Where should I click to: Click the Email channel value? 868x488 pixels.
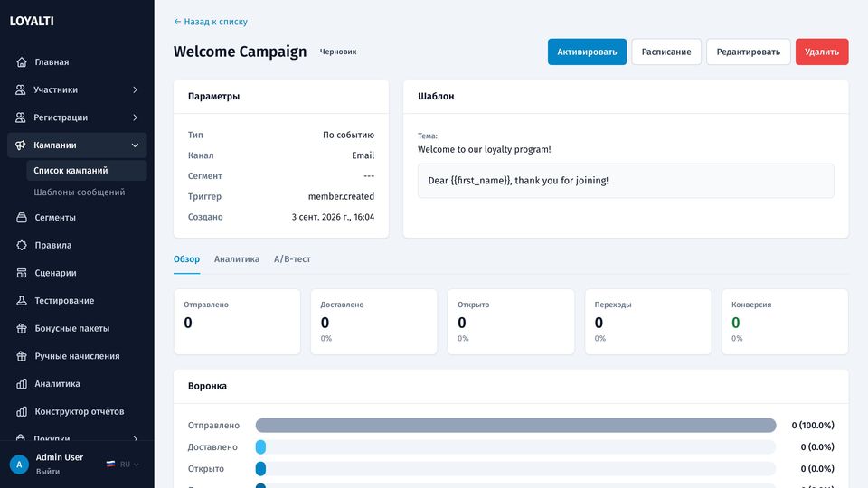pos(363,155)
